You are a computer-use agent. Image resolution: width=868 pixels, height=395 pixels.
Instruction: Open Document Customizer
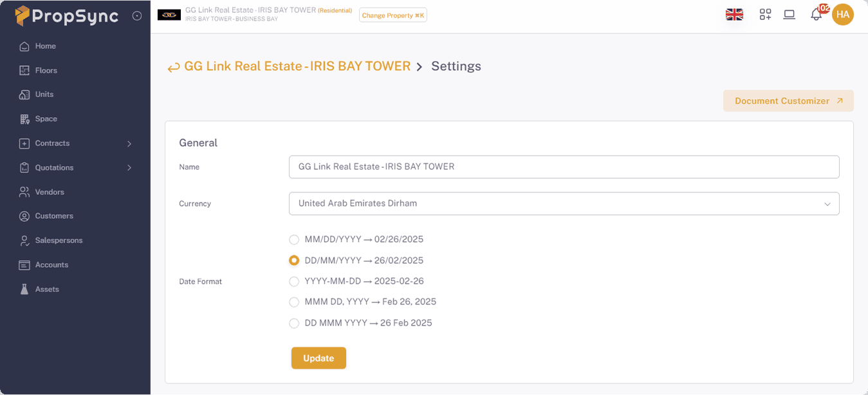click(788, 101)
